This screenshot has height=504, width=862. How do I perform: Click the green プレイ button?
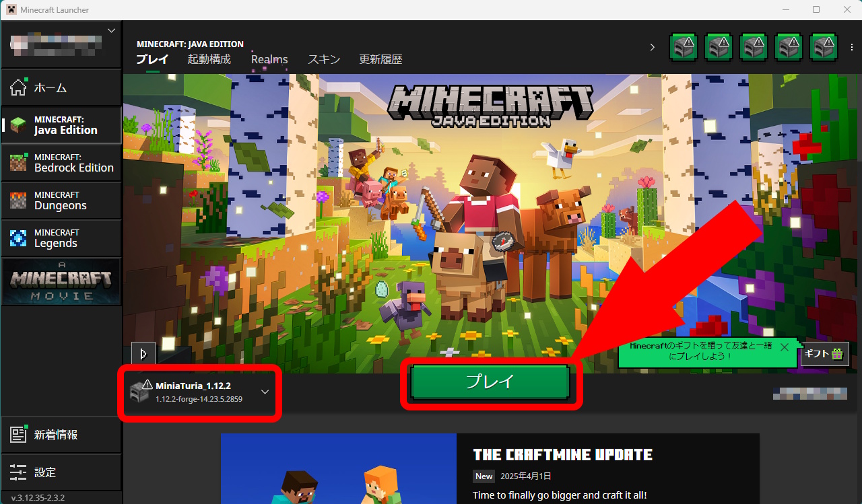click(490, 382)
